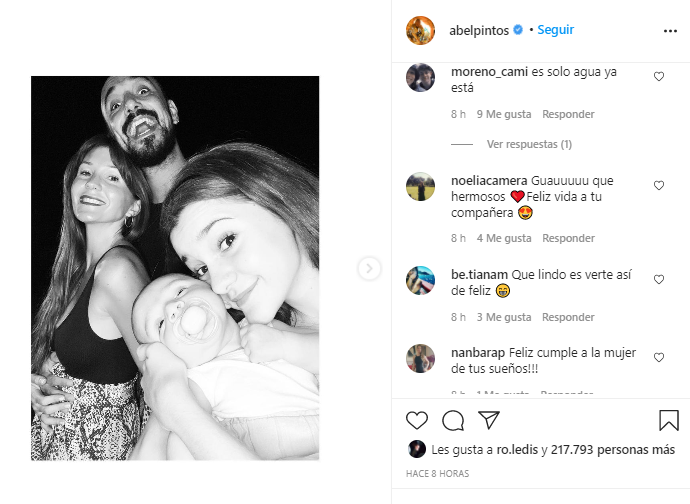Screen dimensions: 690x504
Task: Click the black and white family photo
Action: tap(175, 268)
